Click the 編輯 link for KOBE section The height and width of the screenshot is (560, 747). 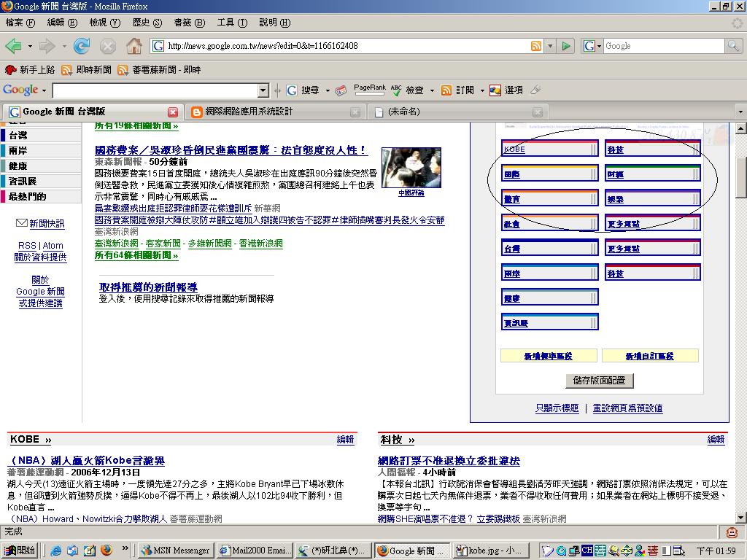pyautogui.click(x=345, y=440)
